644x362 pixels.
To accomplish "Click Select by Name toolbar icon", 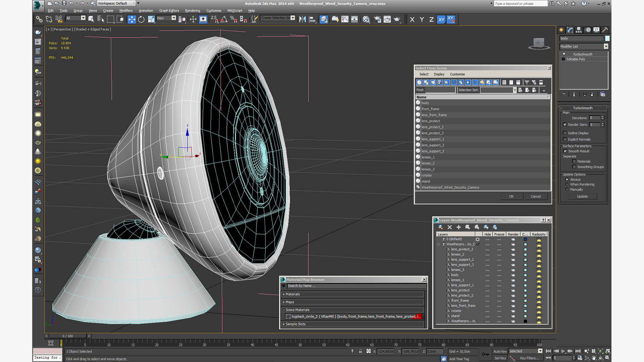I will click(101, 19).
